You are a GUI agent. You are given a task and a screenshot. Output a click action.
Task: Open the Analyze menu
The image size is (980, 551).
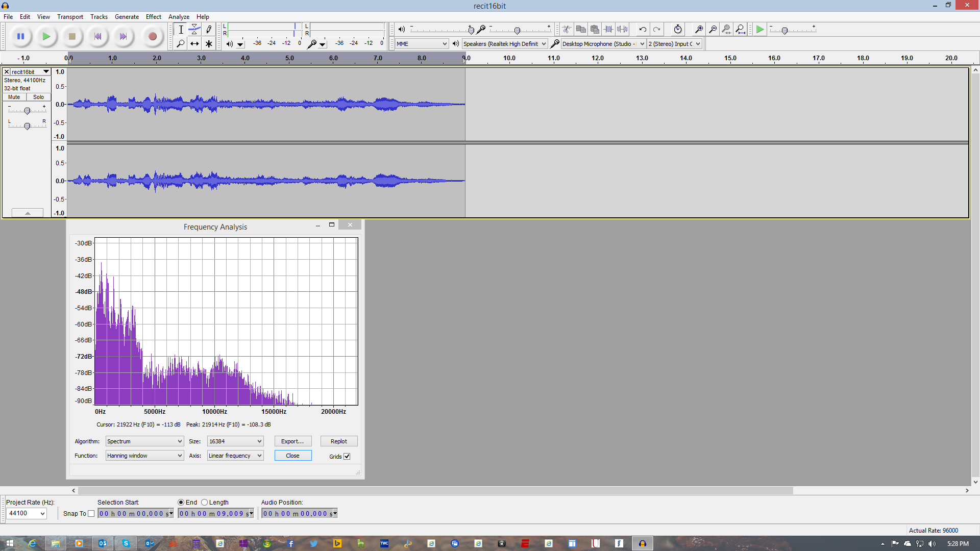pyautogui.click(x=179, y=16)
